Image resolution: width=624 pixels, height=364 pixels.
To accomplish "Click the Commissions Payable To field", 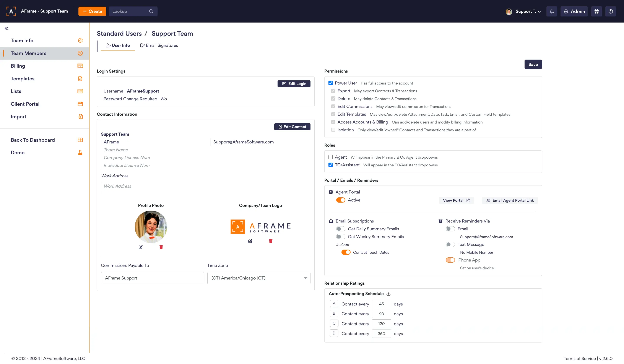I will click(152, 278).
